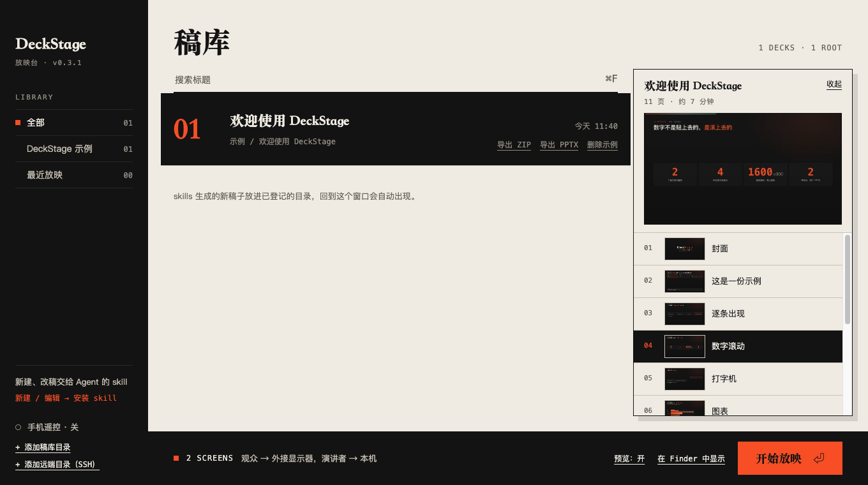Image resolution: width=868 pixels, height=485 pixels.
Task: Toggle 手机遥控 · 关 phone remote
Action: (47, 427)
